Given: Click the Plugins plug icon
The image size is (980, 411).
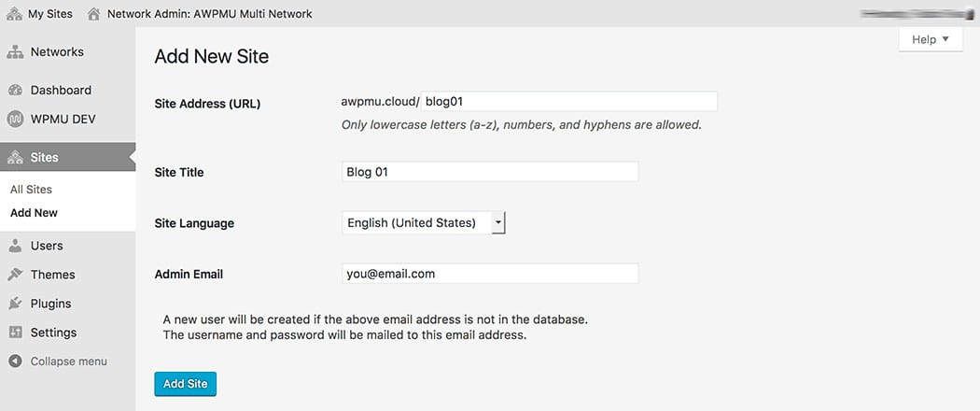Looking at the screenshot, I should [x=15, y=304].
